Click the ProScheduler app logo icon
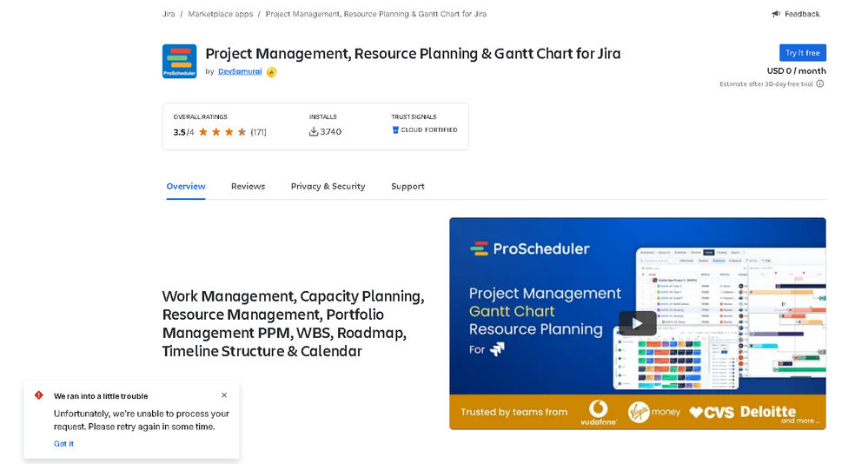Screen dimensions: 868x464 [179, 62]
